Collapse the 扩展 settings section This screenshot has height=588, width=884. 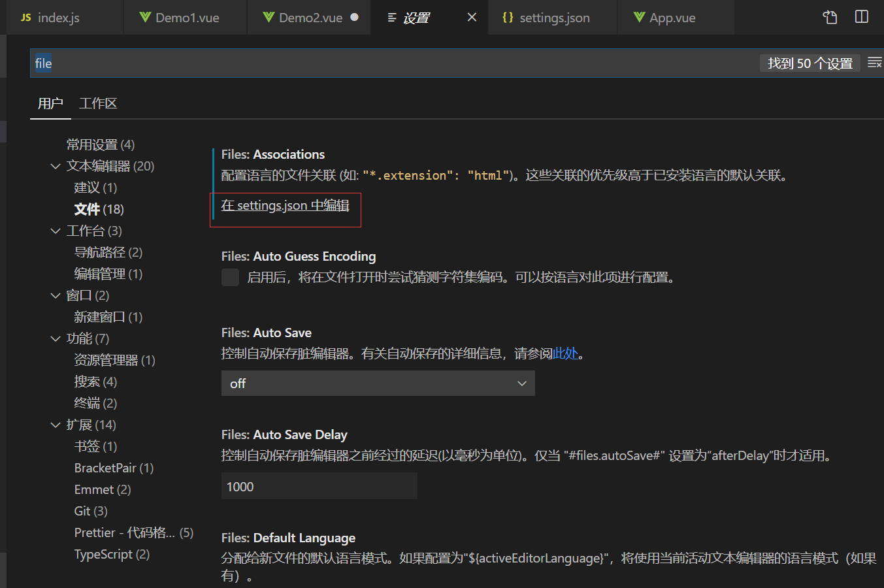56,425
